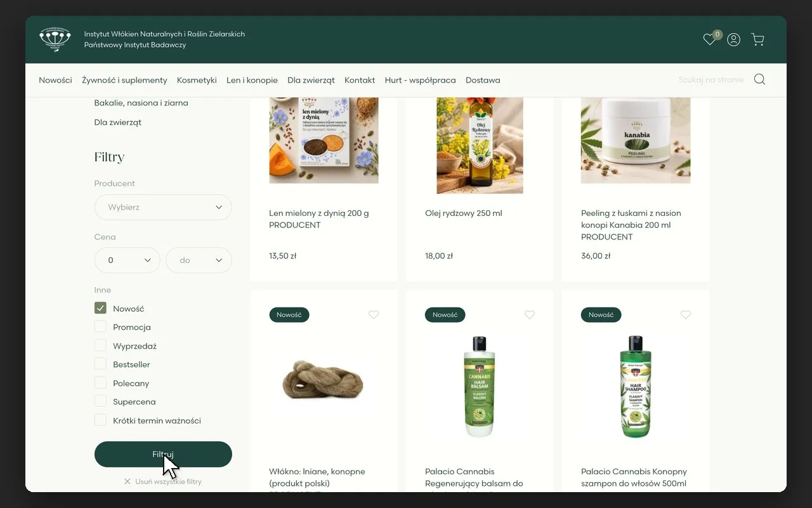Open Olej rydzowy 250 ml product
This screenshot has height=508, width=812.
click(464, 213)
